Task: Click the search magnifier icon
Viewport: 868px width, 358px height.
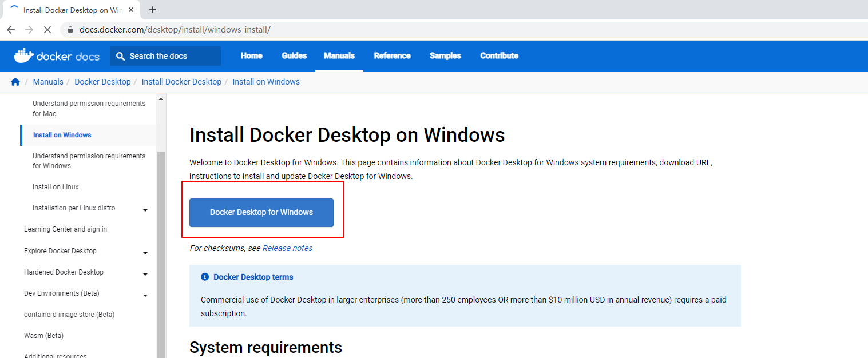Action: tap(120, 56)
